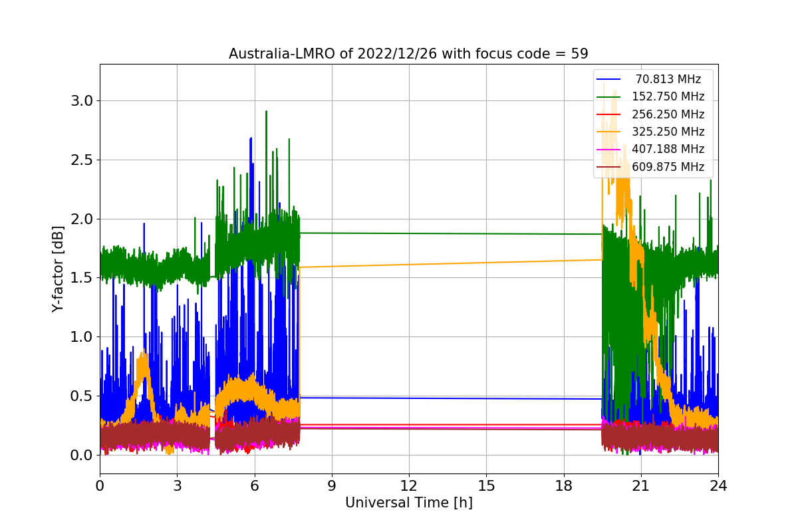Click the y-axis tick label '0.5'

[x=82, y=396]
